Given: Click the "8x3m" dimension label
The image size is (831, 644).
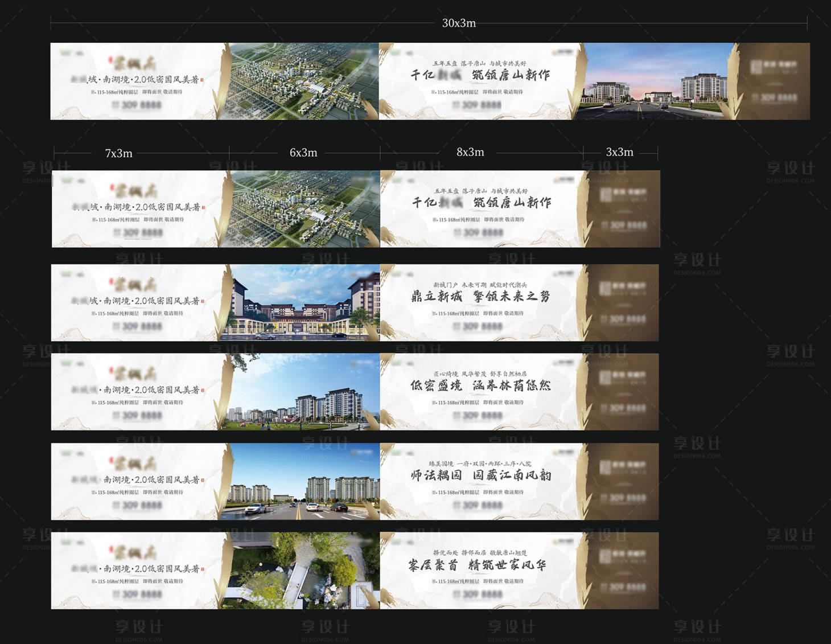Looking at the screenshot, I should 470,152.
